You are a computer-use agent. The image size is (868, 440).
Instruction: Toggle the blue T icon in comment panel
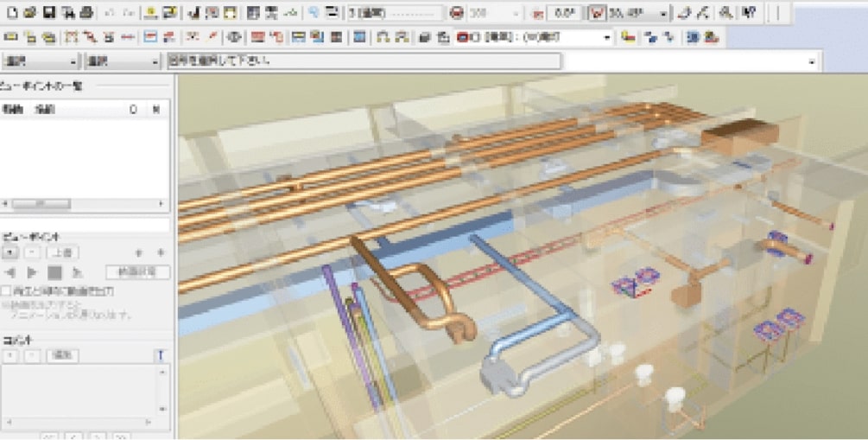[160, 355]
